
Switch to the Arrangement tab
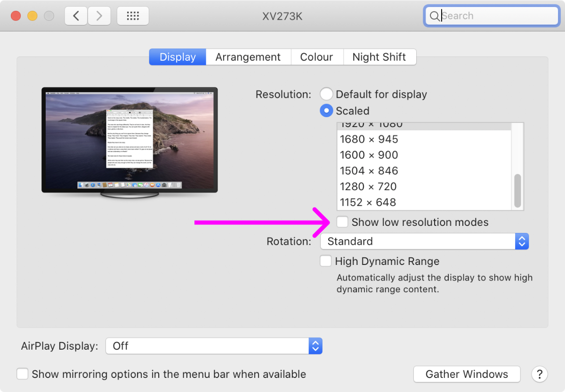248,57
